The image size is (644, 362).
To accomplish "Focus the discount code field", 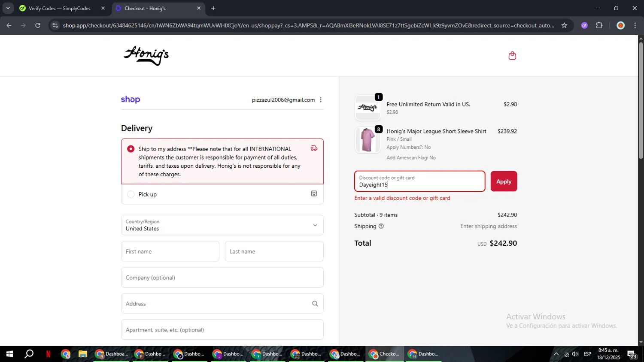I will click(419, 181).
